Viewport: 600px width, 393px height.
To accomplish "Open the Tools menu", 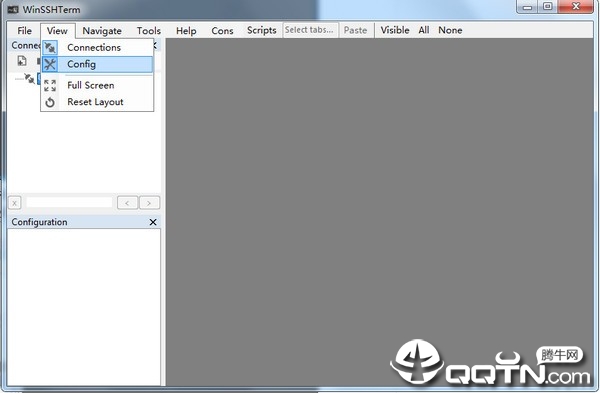I will coord(148,31).
